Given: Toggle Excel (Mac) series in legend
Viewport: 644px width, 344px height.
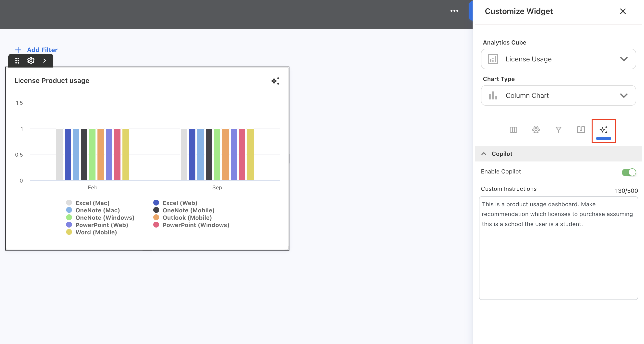Looking at the screenshot, I should 92,203.
